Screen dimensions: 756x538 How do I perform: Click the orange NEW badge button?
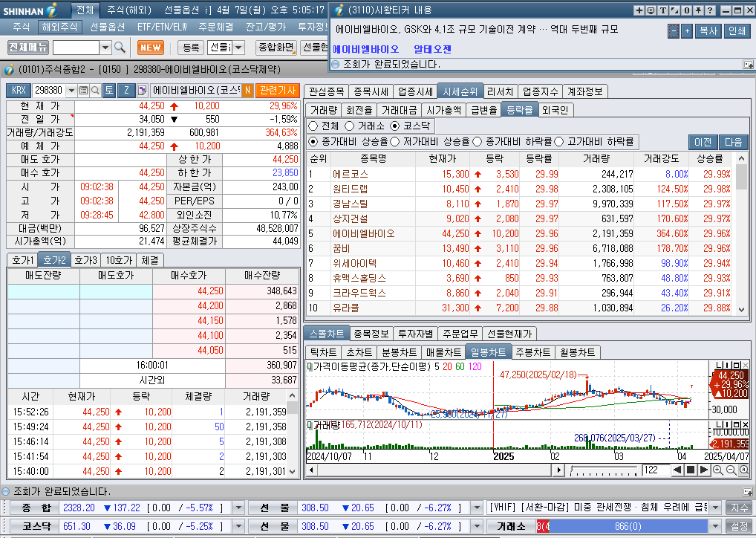[151, 48]
